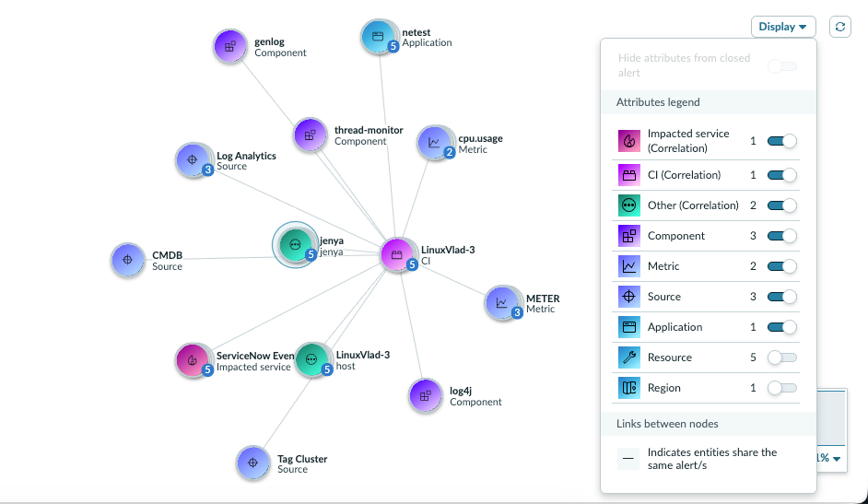868x504 pixels.
Task: Click the thread-monitor Component node
Action: (310, 135)
